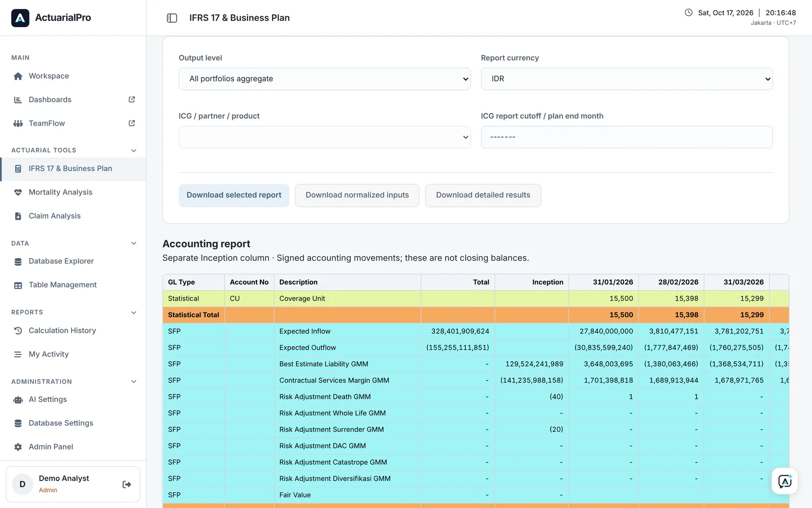Click the Database Settings icon
The width and height of the screenshot is (812, 508).
pos(18,423)
